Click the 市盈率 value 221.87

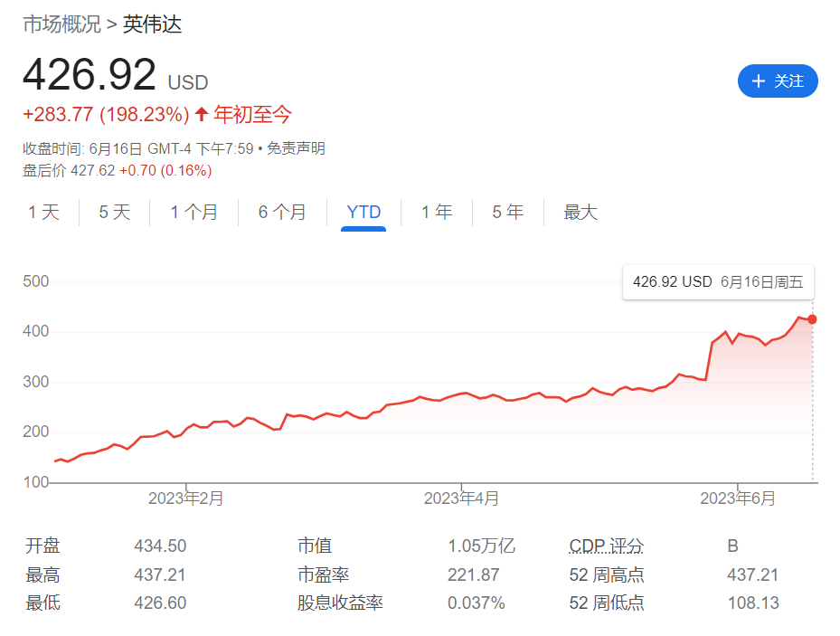pos(474,574)
